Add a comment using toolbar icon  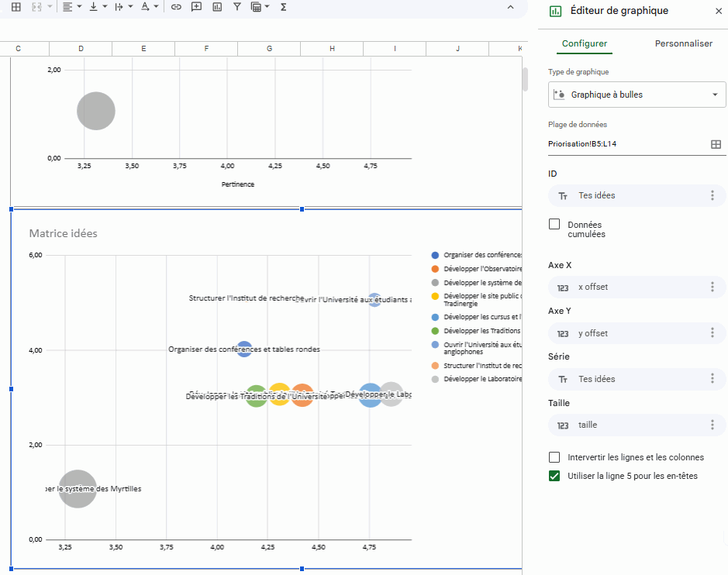196,7
